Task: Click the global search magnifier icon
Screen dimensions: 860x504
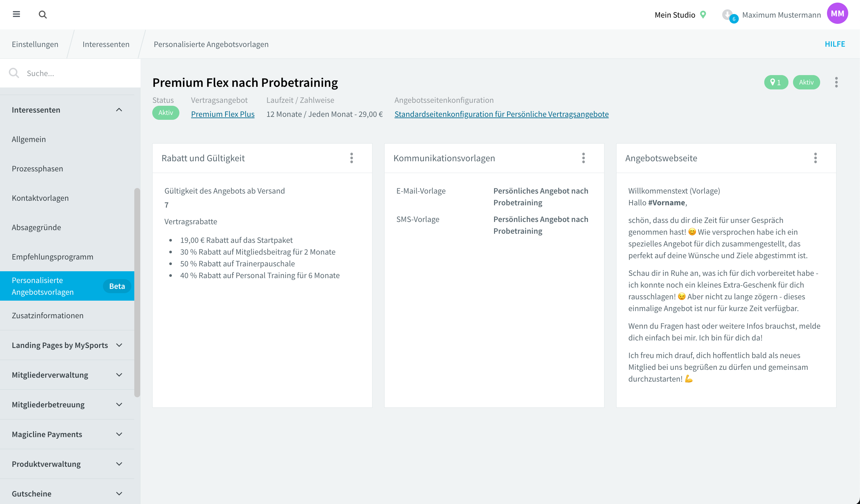Action: click(x=43, y=14)
